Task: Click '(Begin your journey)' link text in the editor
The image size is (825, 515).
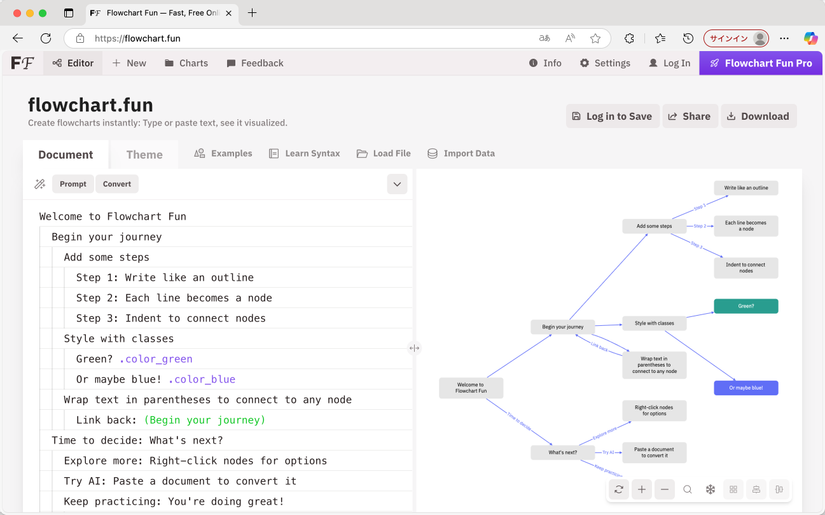Action: pyautogui.click(x=205, y=420)
